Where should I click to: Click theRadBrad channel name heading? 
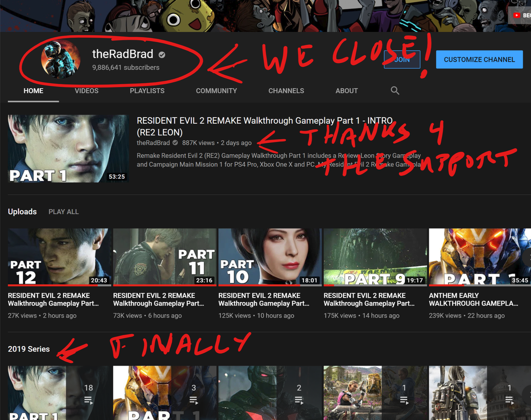point(123,54)
